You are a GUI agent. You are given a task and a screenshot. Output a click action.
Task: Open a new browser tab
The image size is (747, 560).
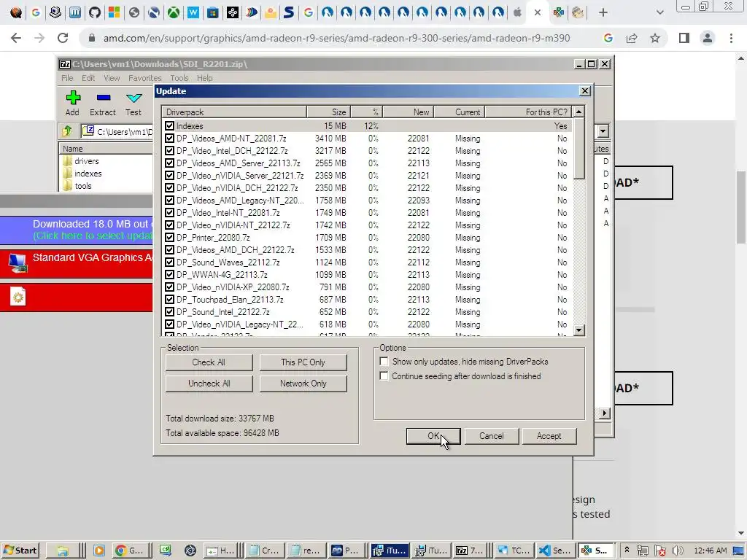click(603, 13)
